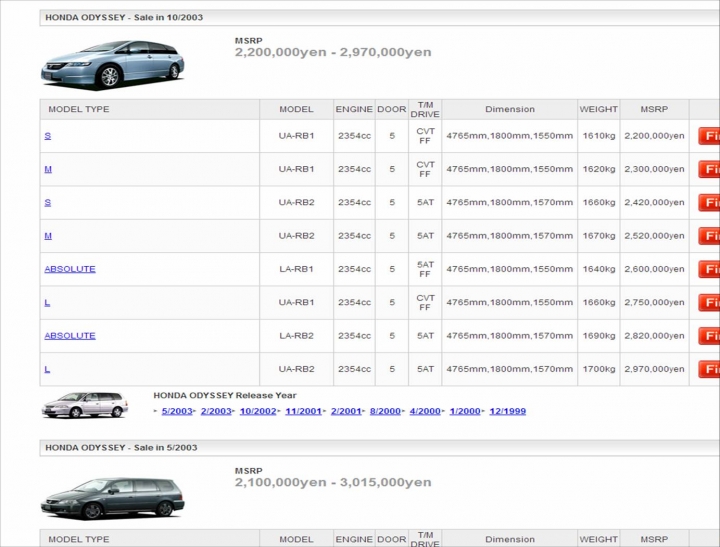Go to the 11/2001 release year link
The image size is (720, 547).
point(304,411)
